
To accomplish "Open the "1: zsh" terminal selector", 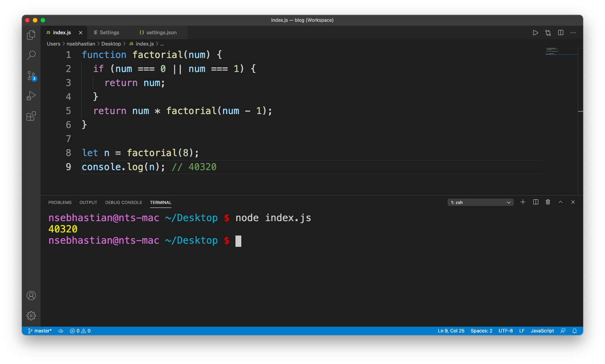I will tap(480, 202).
